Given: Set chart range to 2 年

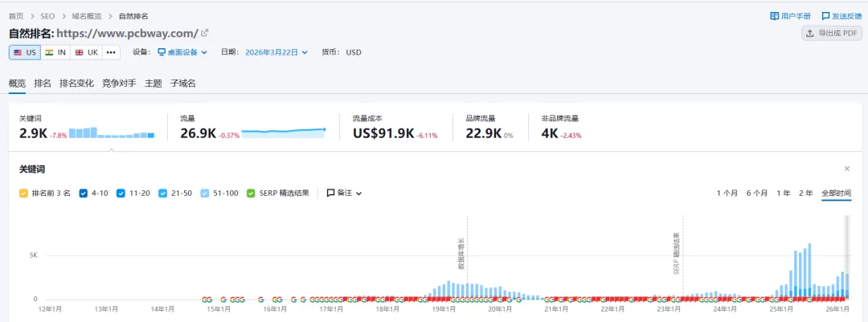Looking at the screenshot, I should pos(806,193).
